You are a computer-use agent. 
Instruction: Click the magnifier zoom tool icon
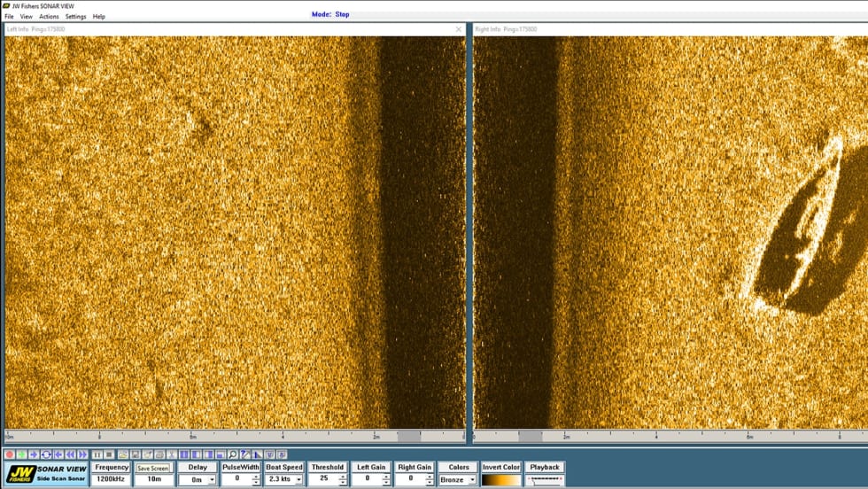(x=233, y=454)
